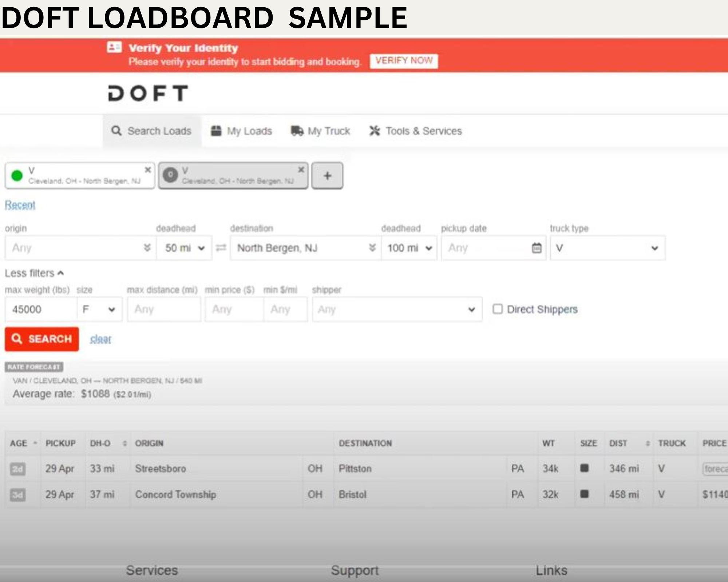Open the shipper Any dropdown
728x582 pixels.
point(397,309)
